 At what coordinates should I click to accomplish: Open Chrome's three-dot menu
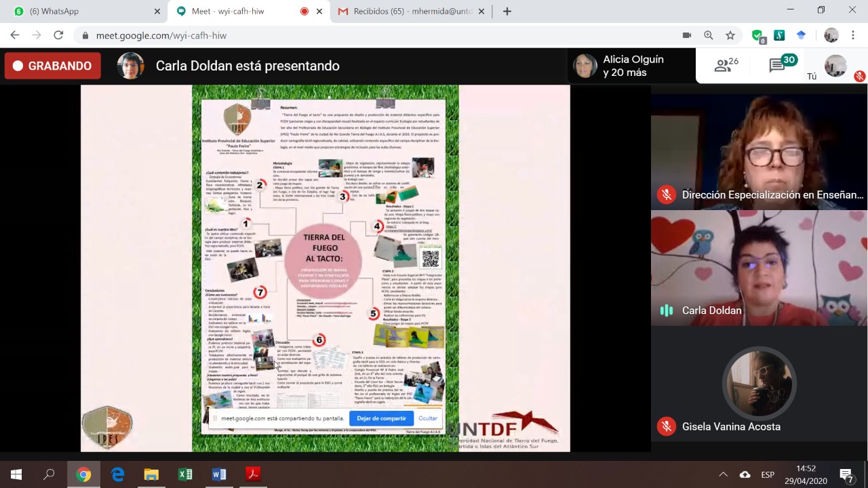(853, 35)
